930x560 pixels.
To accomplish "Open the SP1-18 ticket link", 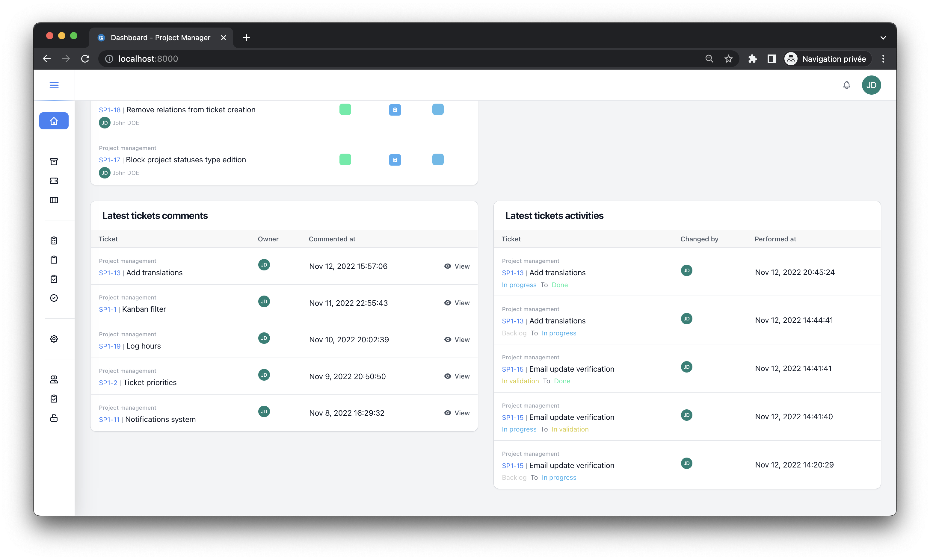I will coord(109,110).
